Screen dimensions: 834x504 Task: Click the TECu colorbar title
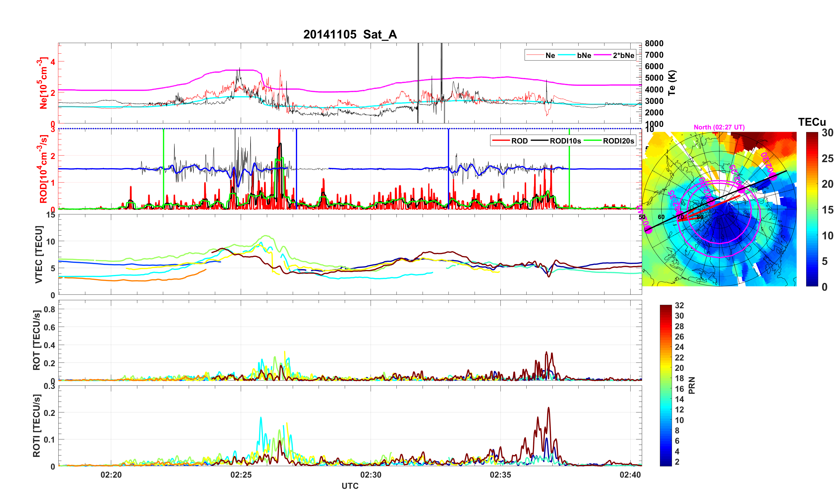(812, 122)
